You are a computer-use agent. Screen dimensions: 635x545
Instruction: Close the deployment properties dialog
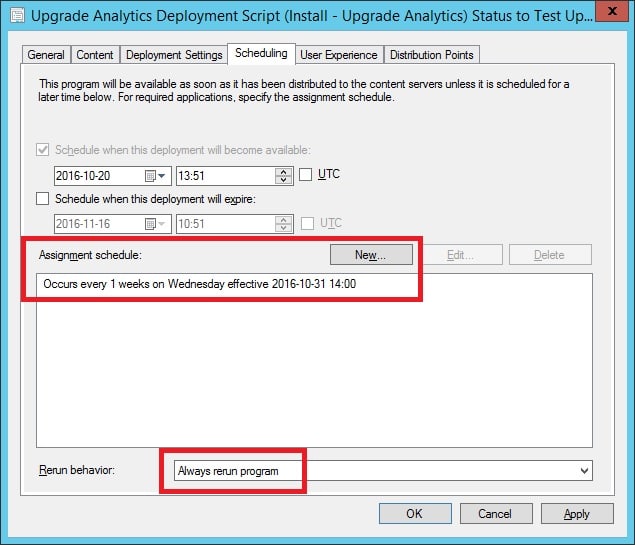click(612, 11)
